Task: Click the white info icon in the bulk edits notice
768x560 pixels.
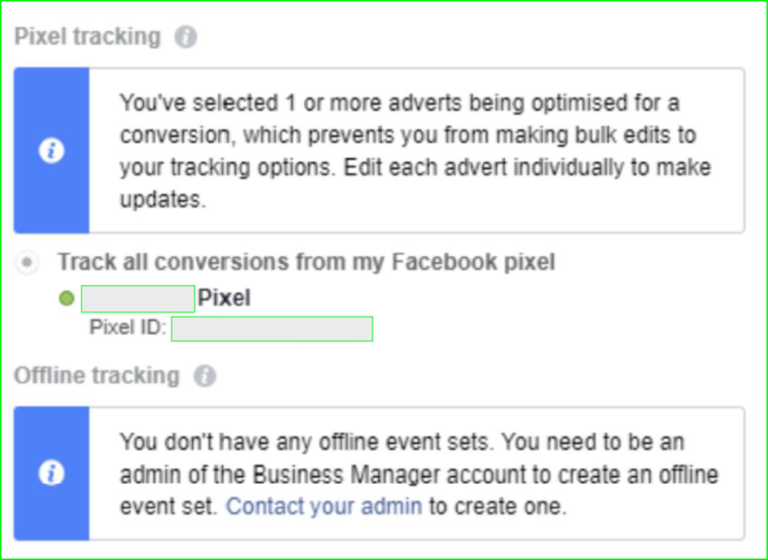Action: pyautogui.click(x=51, y=150)
